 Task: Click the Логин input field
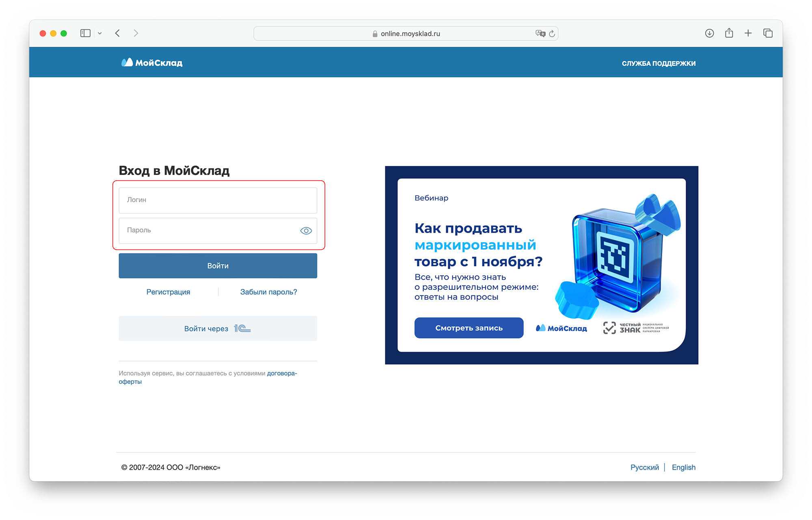(x=218, y=200)
